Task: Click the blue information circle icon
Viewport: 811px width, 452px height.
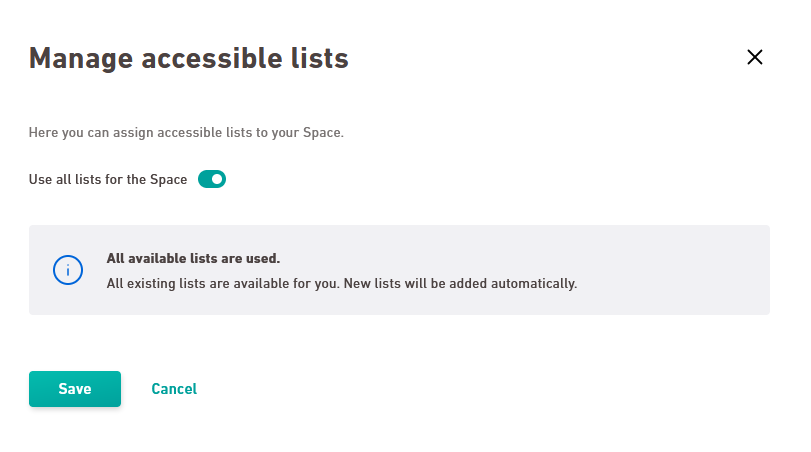Action: 68,270
